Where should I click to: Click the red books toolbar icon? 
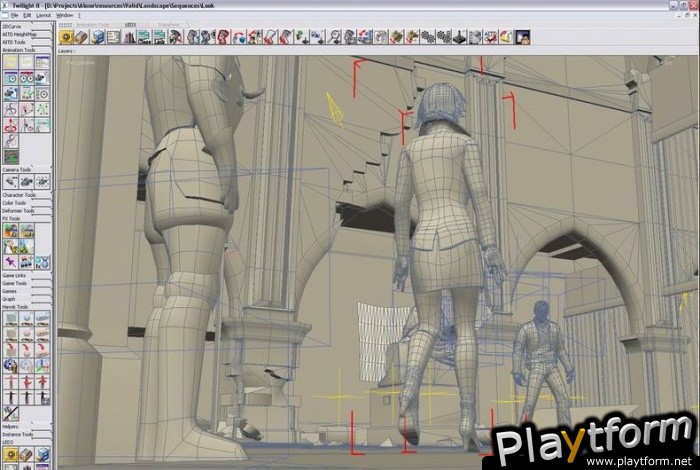click(x=129, y=37)
